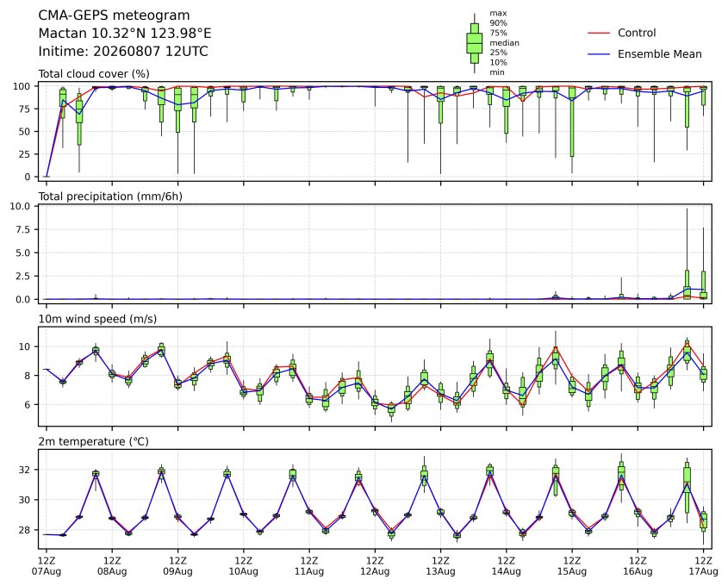Screen dimensions: 728x586
Task: Click the tall cloud cover box at 12Z 15Aug
Action: coord(572,122)
